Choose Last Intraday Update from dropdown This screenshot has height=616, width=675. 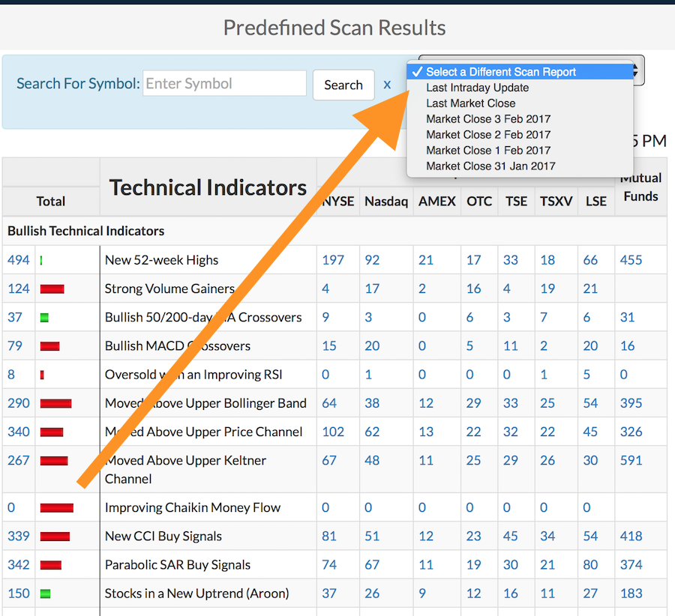477,88
